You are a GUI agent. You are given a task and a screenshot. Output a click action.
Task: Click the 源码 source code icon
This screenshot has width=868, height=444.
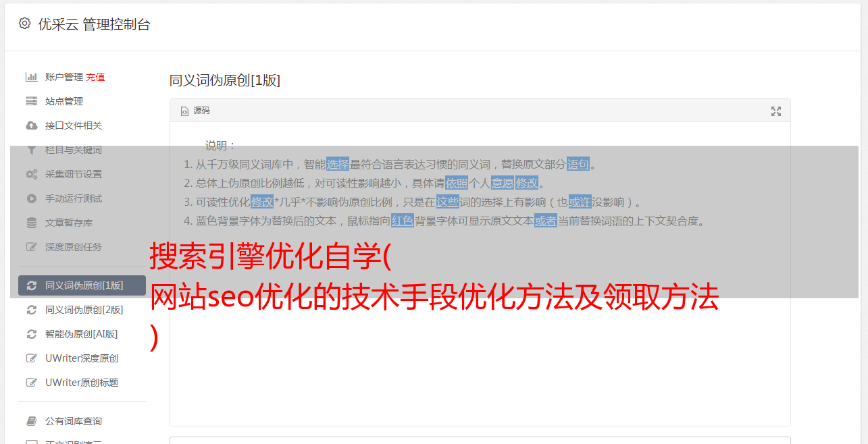tap(184, 111)
